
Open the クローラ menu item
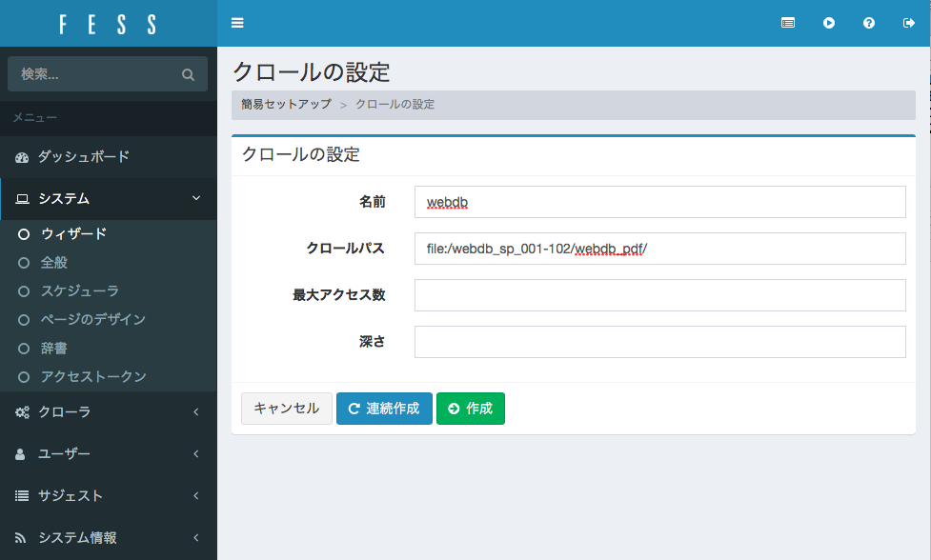click(108, 411)
